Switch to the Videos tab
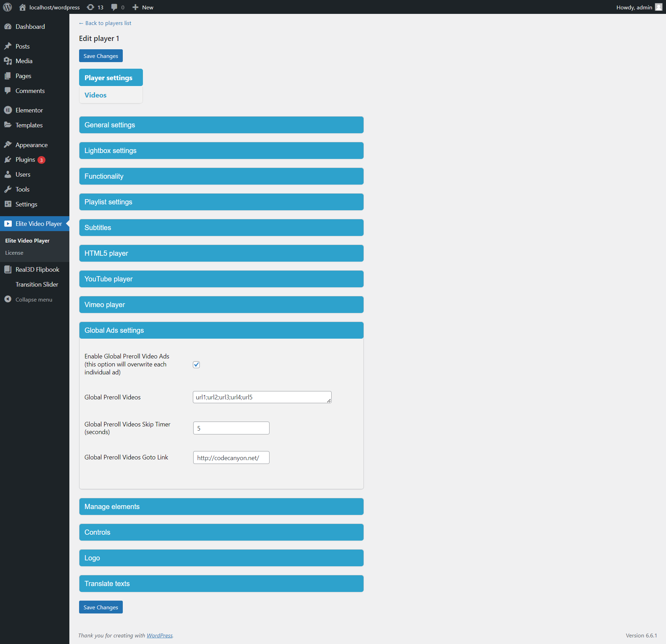This screenshot has width=666, height=644. [x=96, y=95]
